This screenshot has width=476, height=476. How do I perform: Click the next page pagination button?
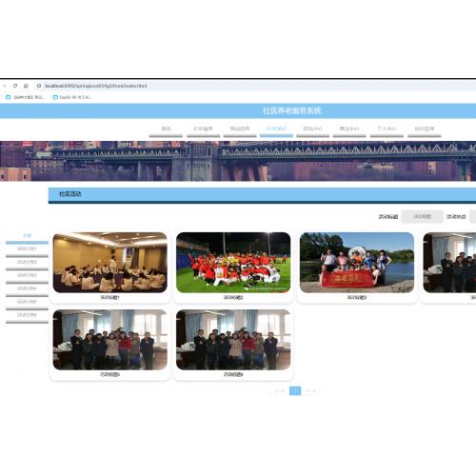click(311, 391)
